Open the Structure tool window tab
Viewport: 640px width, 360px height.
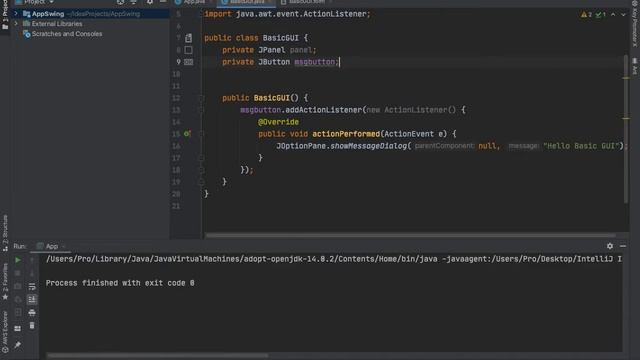tap(5, 233)
